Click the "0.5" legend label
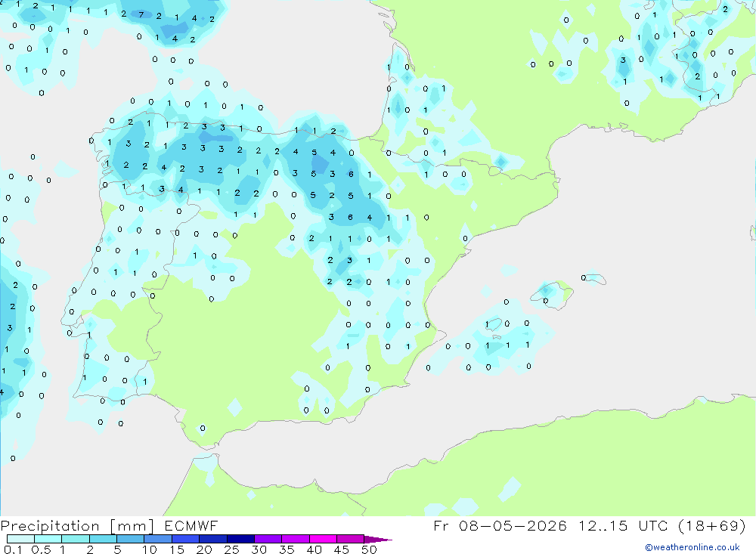Screen dimensions: 756x554 [41, 549]
